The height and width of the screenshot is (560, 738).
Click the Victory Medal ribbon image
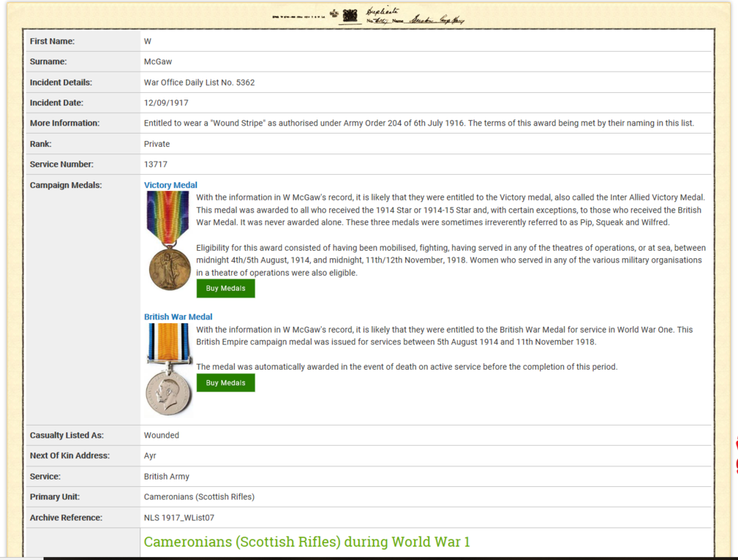tap(168, 241)
